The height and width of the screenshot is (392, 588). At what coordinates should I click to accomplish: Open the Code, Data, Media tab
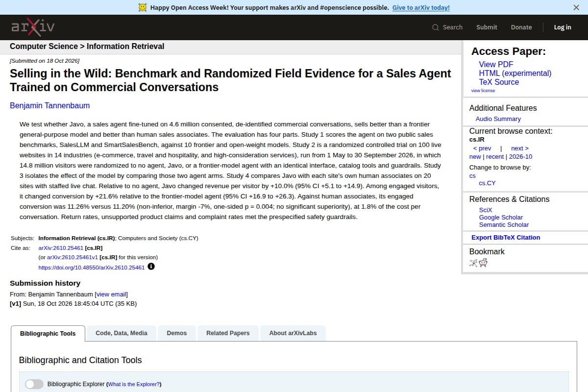pyautogui.click(x=122, y=333)
